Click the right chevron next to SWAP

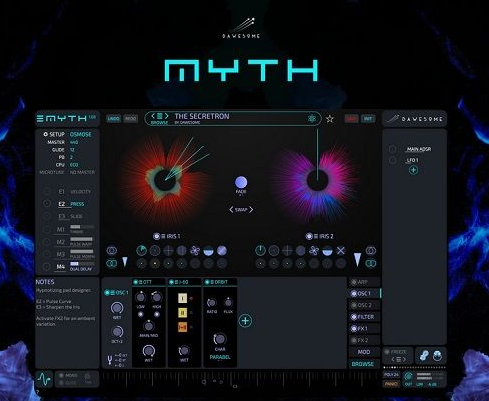point(251,210)
